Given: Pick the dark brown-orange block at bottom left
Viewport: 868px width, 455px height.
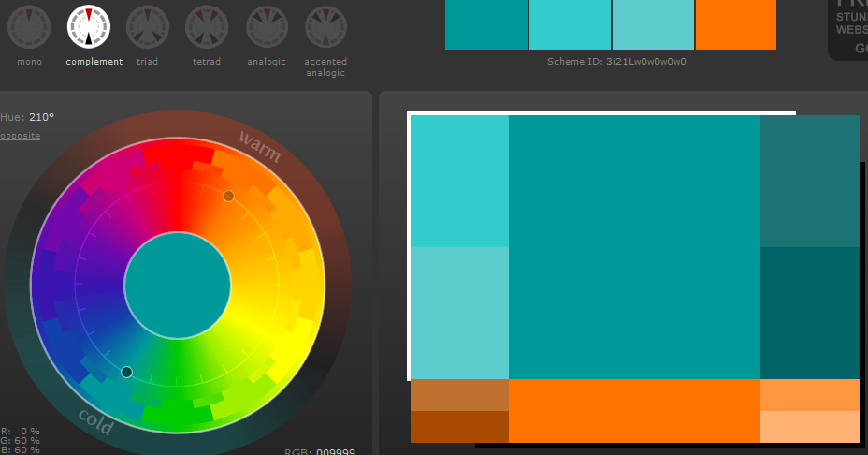Looking at the screenshot, I should [x=459, y=426].
